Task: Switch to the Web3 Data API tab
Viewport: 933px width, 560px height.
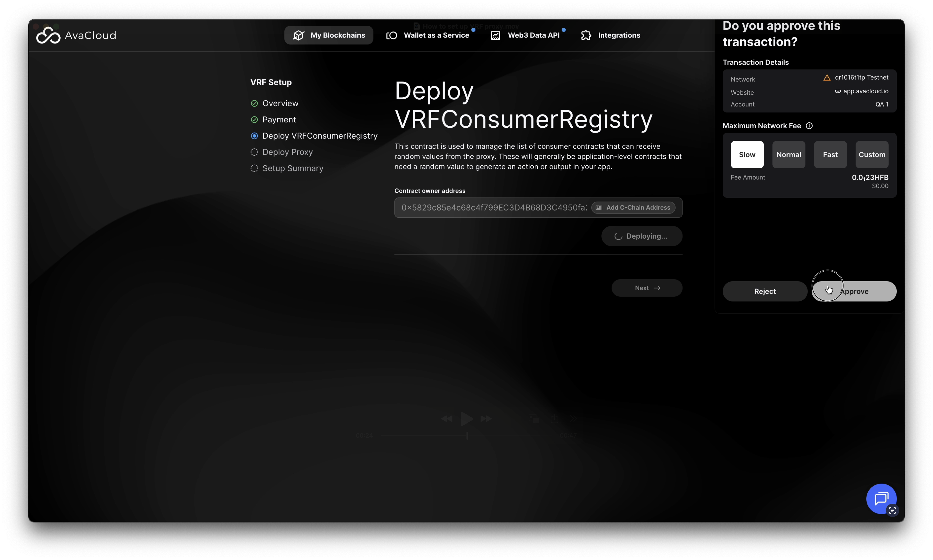Action: [x=533, y=36]
